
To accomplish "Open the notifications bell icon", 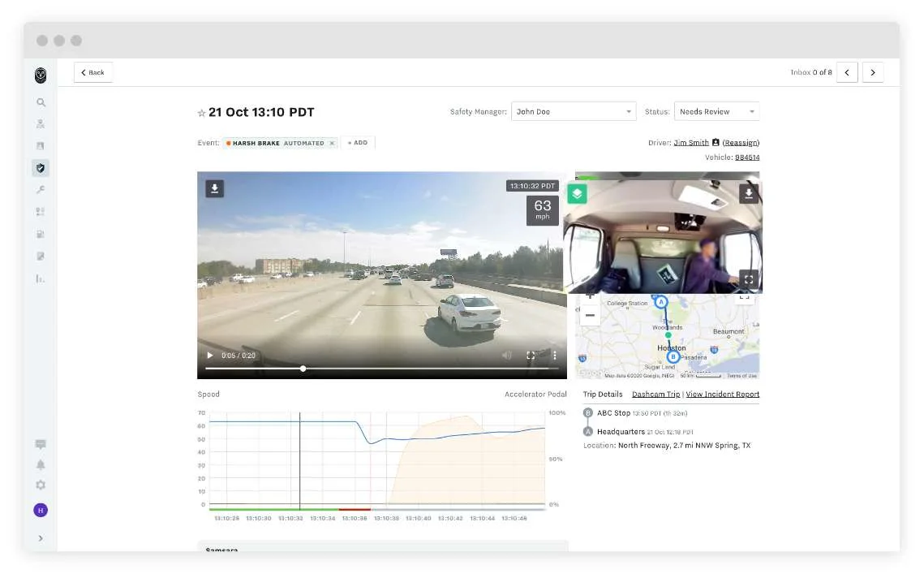I will [x=41, y=464].
